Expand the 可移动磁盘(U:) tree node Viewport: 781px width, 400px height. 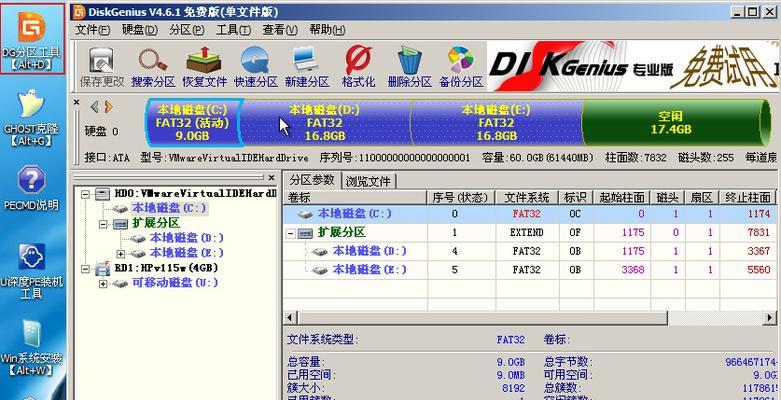pos(103,284)
